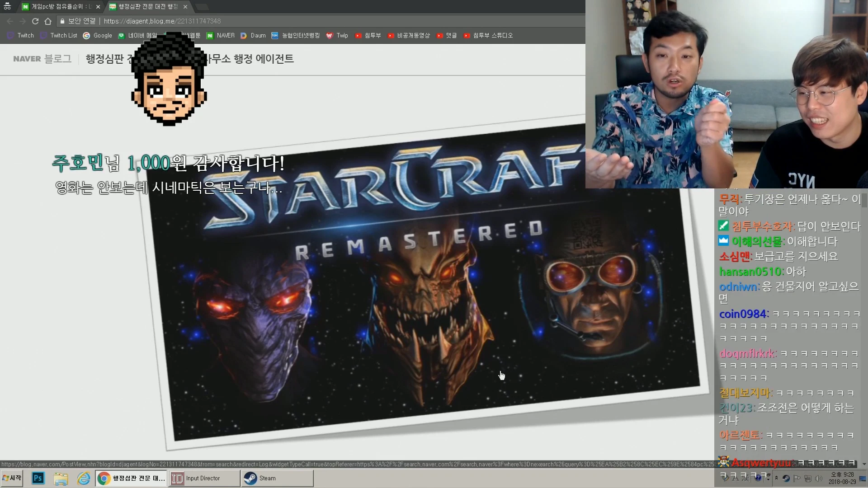
Task: Open the 농협인터넷뱅킹 bookmark
Action: 296,35
